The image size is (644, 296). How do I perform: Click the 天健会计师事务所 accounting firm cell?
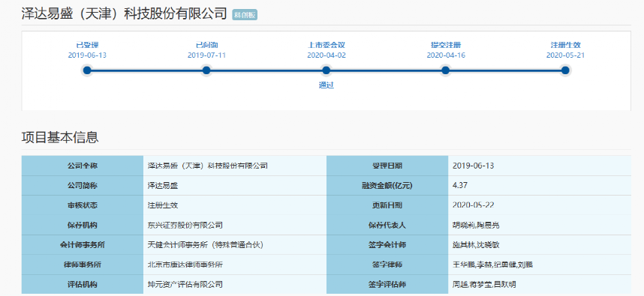pos(234,245)
